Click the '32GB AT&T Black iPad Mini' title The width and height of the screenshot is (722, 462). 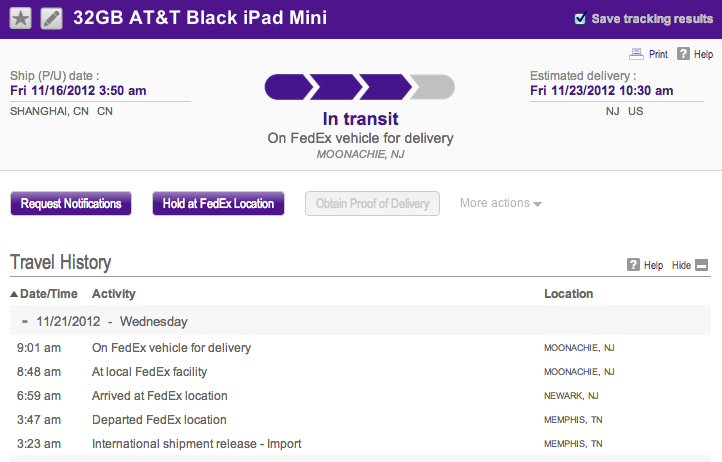click(x=200, y=18)
